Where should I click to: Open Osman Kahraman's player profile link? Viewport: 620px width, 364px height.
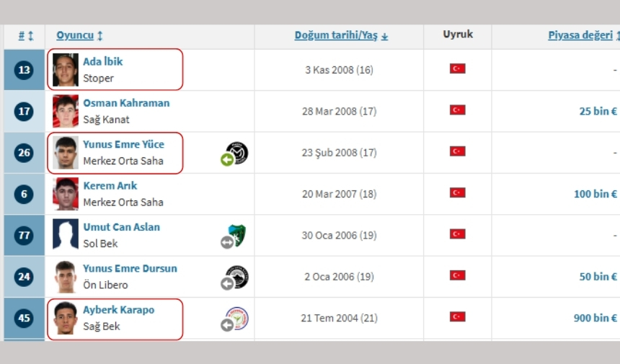pyautogui.click(x=126, y=103)
